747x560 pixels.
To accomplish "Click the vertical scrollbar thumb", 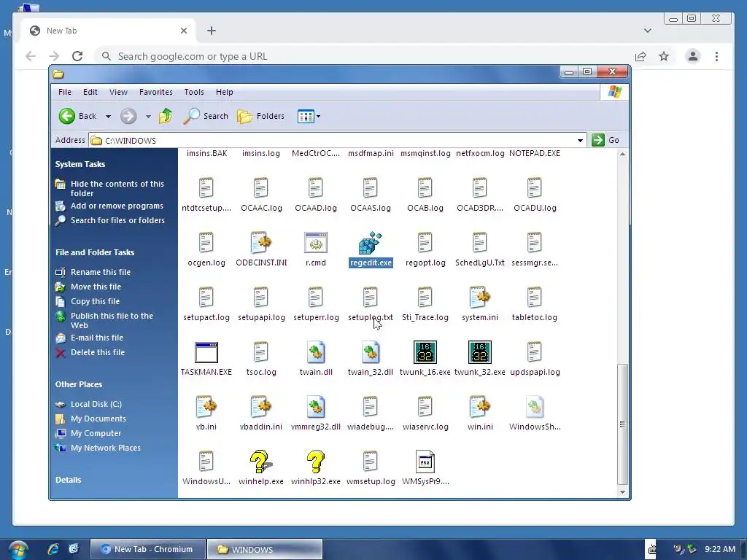I will [x=622, y=424].
